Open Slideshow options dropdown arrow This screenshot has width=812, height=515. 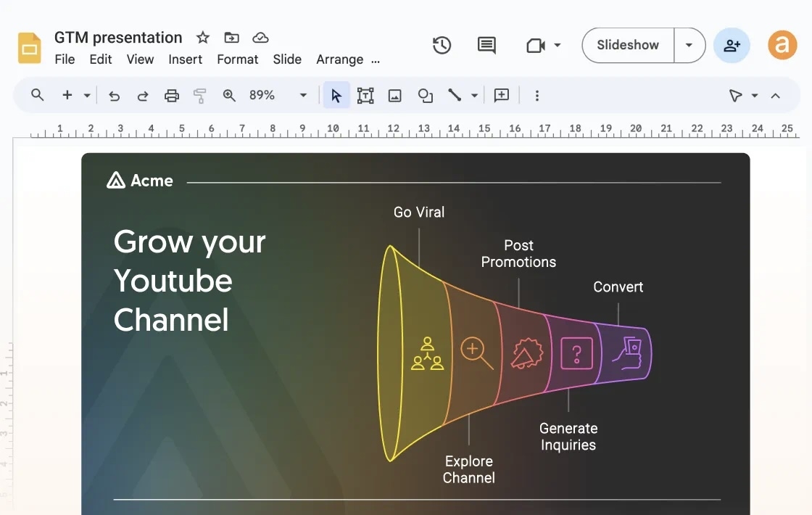(689, 45)
